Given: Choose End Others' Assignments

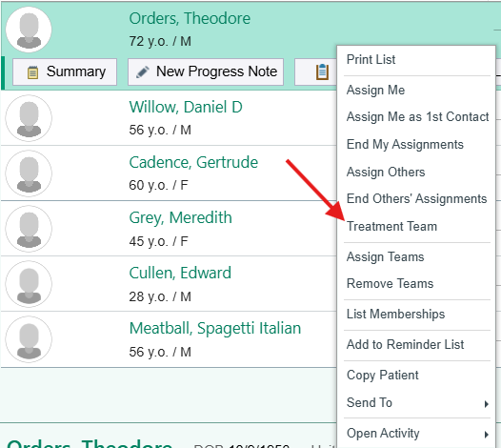Looking at the screenshot, I should (417, 199).
